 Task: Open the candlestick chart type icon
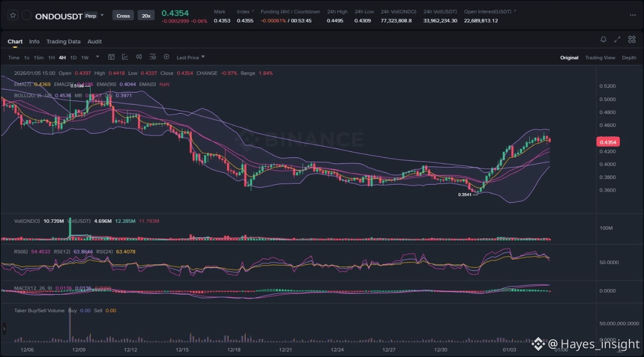point(139,57)
